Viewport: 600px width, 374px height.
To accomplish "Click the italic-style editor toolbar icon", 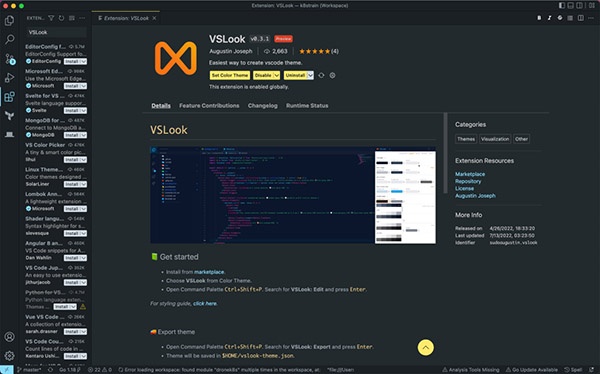I will pos(549,18).
